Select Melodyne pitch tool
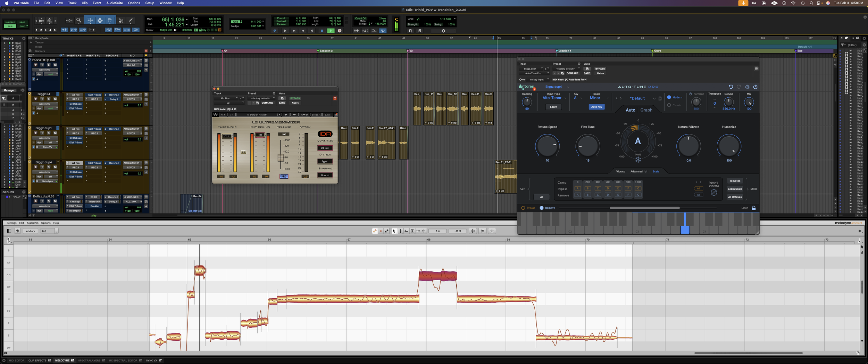 [x=400, y=231]
